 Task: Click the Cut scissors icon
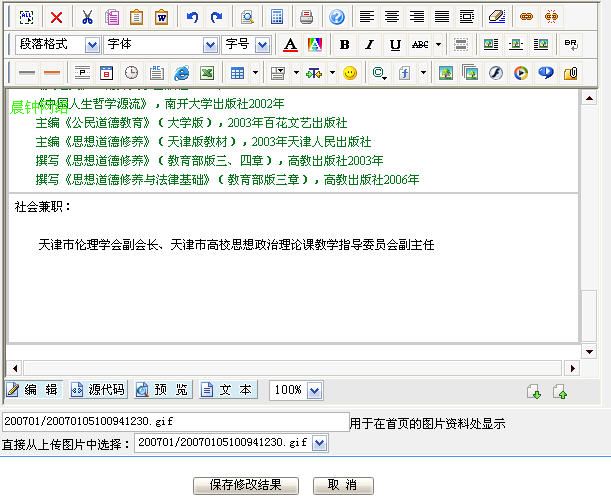pos(87,17)
